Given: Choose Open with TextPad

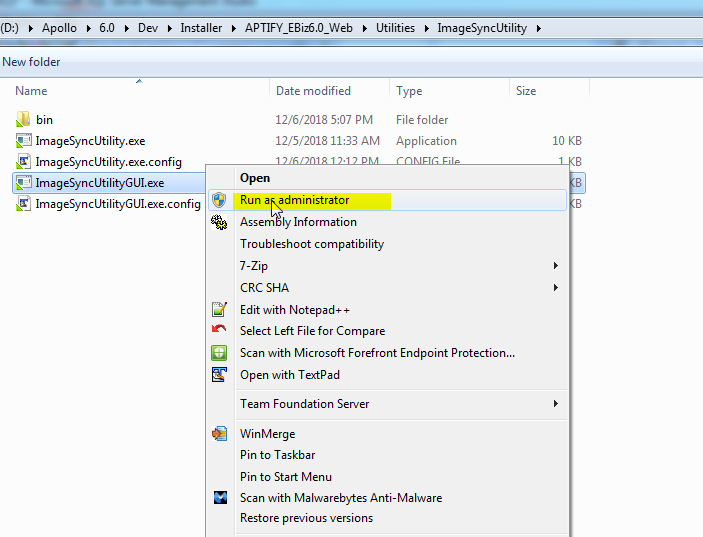Looking at the screenshot, I should point(290,375).
